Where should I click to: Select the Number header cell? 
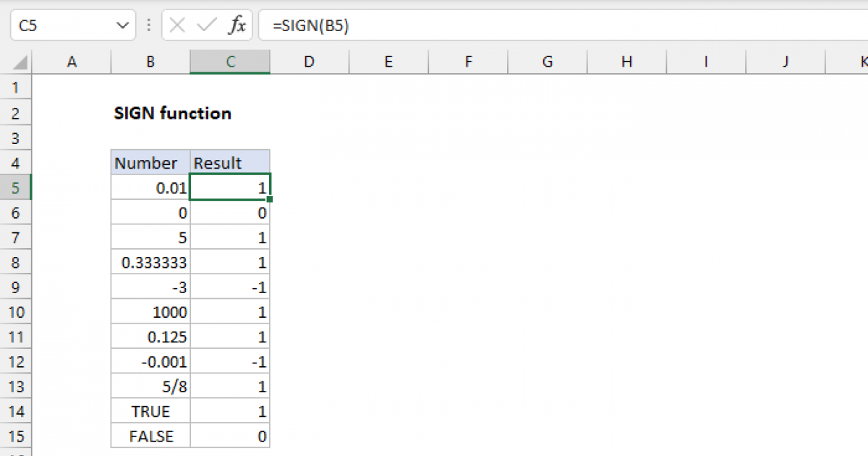click(150, 163)
